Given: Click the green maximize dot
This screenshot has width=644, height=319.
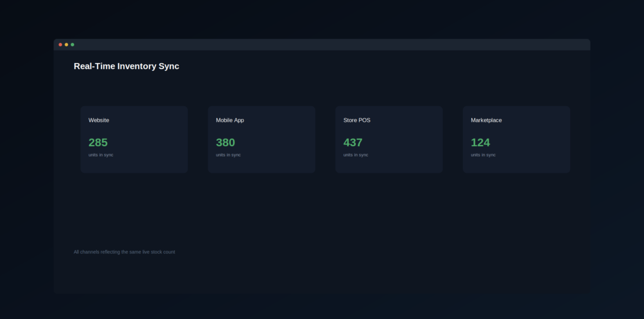Looking at the screenshot, I should pos(73,45).
